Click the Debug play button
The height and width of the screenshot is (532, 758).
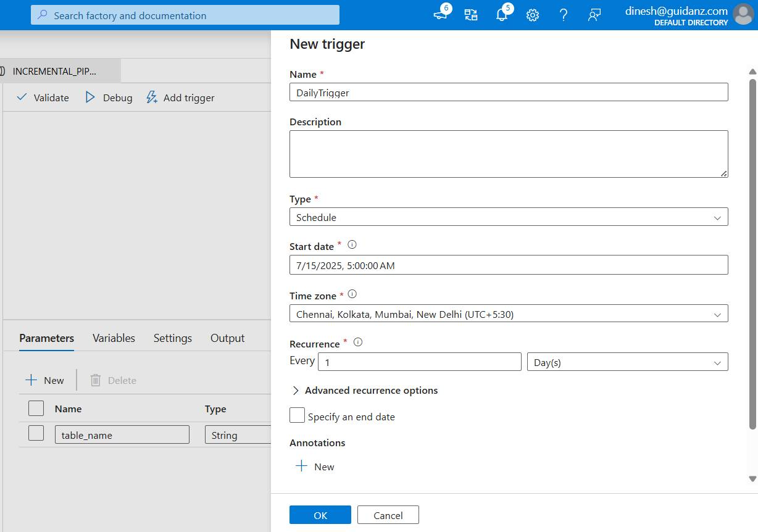point(109,98)
